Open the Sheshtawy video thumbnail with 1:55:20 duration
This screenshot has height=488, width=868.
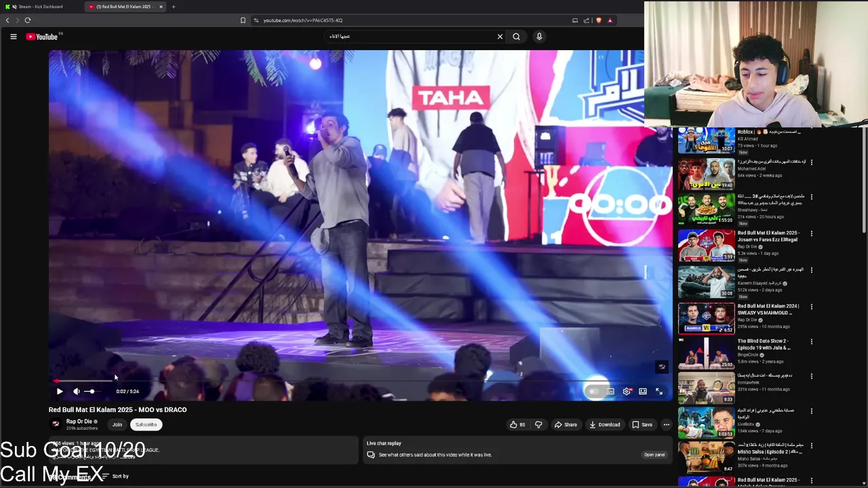click(x=706, y=209)
